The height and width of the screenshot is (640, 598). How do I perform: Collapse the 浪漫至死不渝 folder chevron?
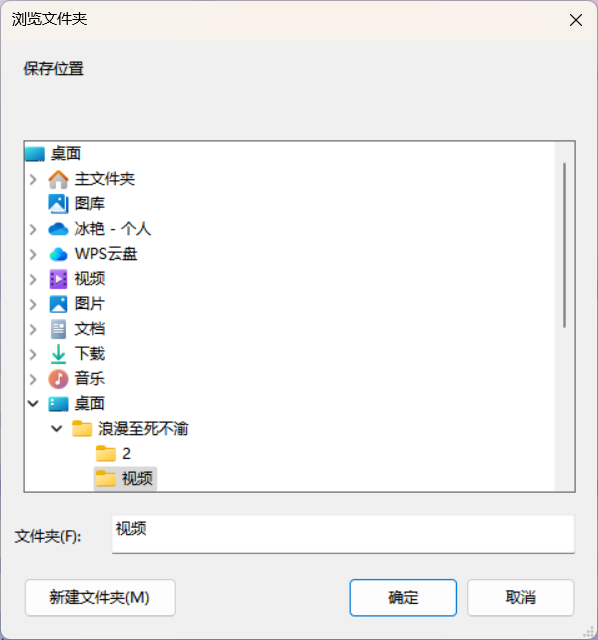(x=57, y=429)
